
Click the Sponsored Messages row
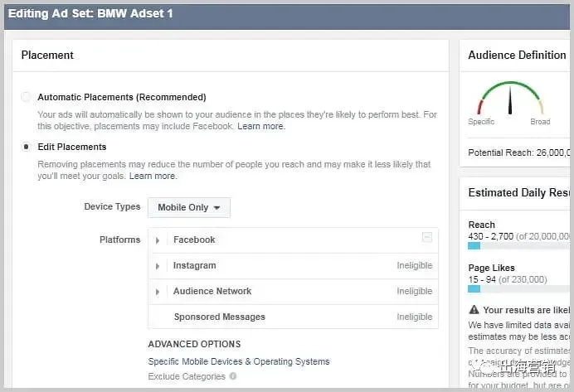pyautogui.click(x=294, y=317)
